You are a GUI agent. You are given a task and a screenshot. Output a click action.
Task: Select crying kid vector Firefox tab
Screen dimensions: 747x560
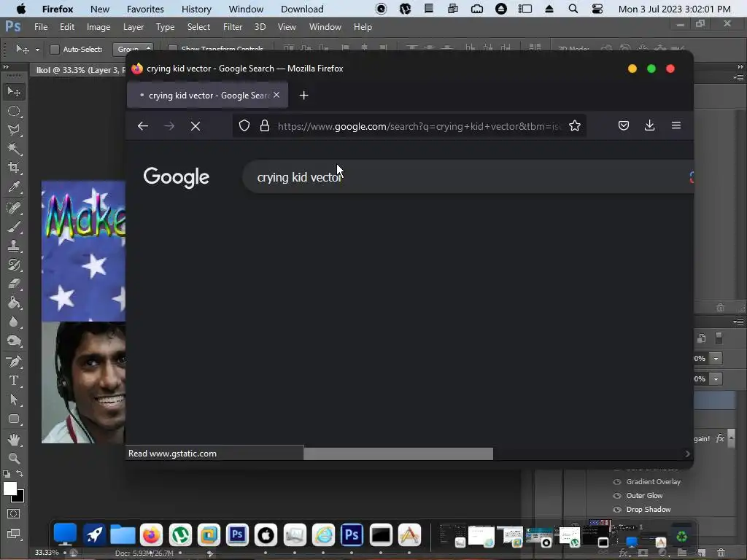tap(207, 96)
